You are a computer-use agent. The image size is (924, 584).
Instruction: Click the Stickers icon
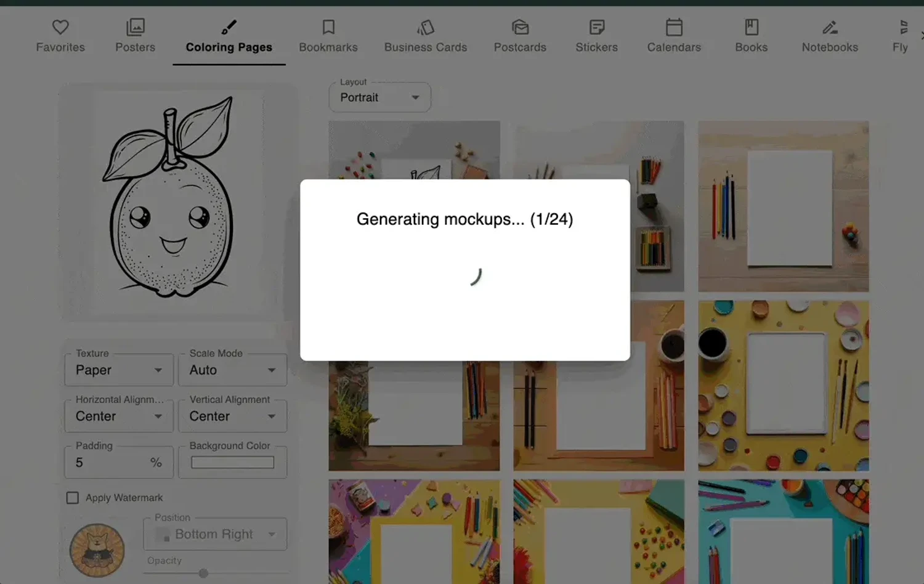(x=596, y=27)
